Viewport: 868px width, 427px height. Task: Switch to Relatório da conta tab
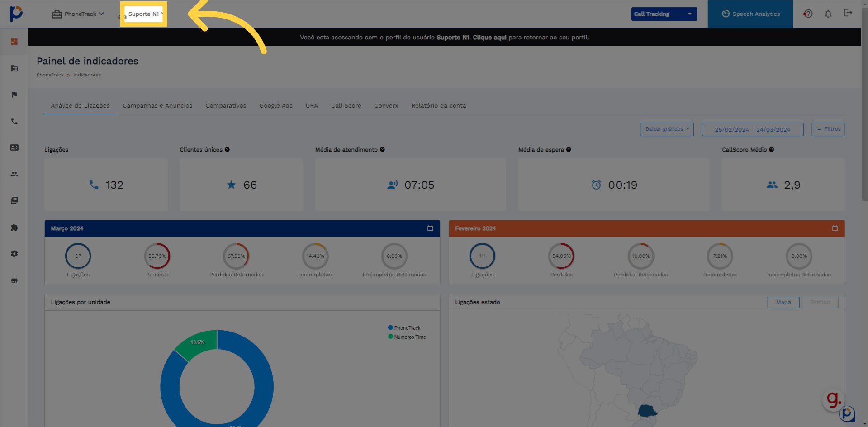tap(439, 106)
